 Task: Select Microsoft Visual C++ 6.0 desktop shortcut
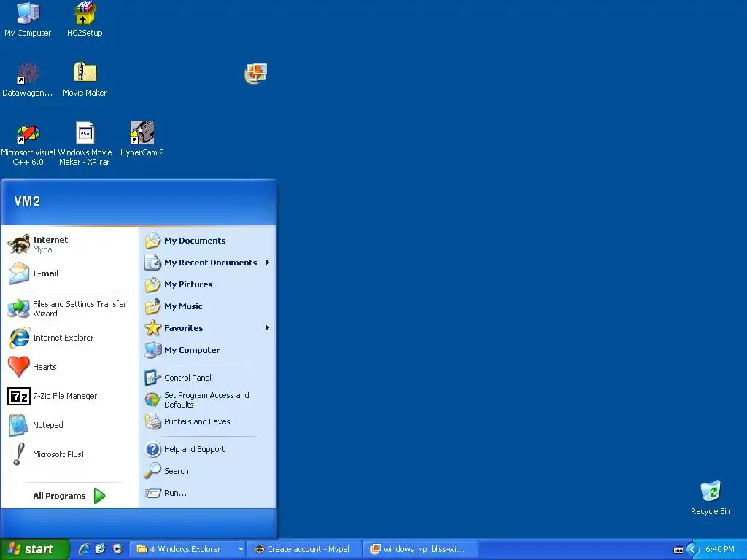[x=28, y=144]
